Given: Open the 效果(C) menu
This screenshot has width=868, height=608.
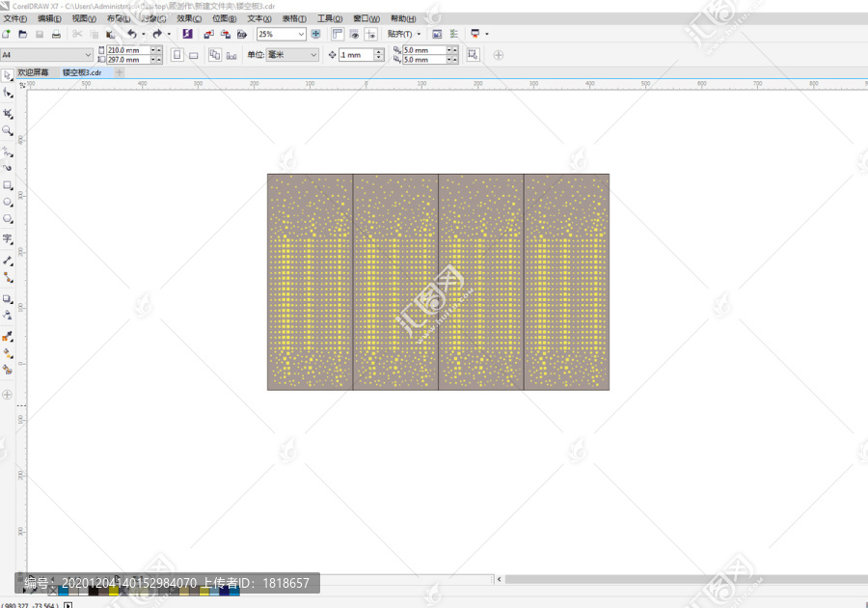Looking at the screenshot, I should click(189, 18).
